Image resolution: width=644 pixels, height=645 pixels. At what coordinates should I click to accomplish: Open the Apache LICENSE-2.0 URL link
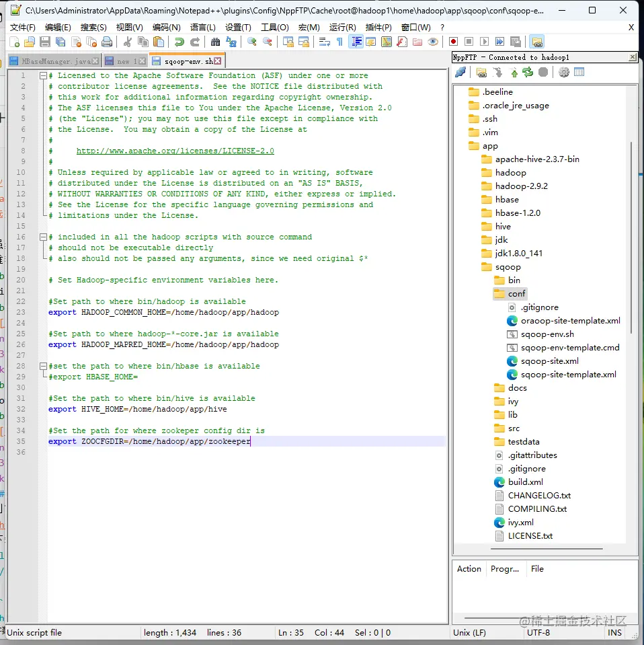click(175, 151)
